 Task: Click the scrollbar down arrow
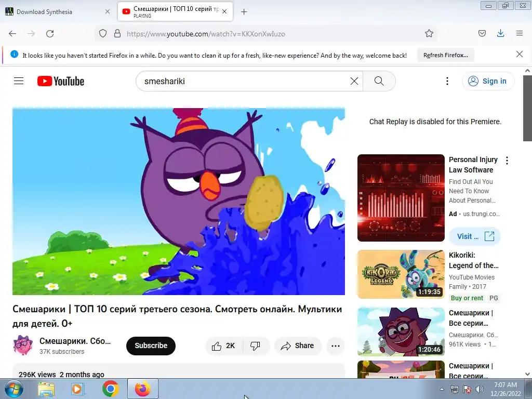pyautogui.click(x=527, y=374)
